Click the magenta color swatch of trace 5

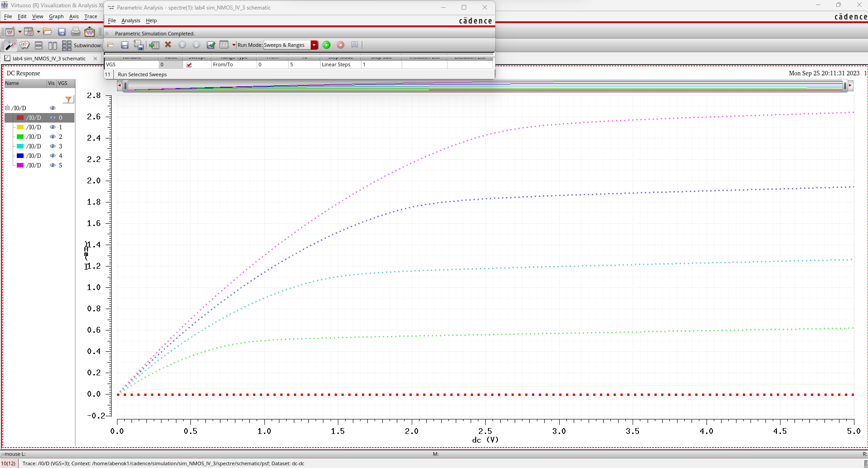[x=20, y=165]
